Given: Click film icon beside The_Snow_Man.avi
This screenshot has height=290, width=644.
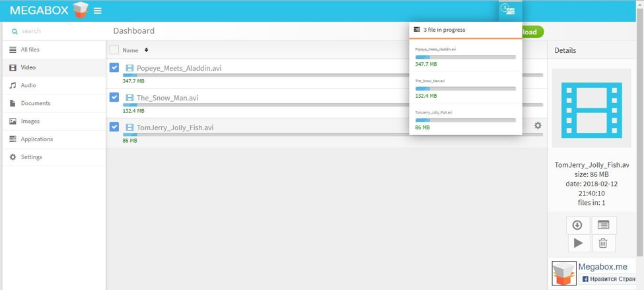Looking at the screenshot, I should 129,98.
